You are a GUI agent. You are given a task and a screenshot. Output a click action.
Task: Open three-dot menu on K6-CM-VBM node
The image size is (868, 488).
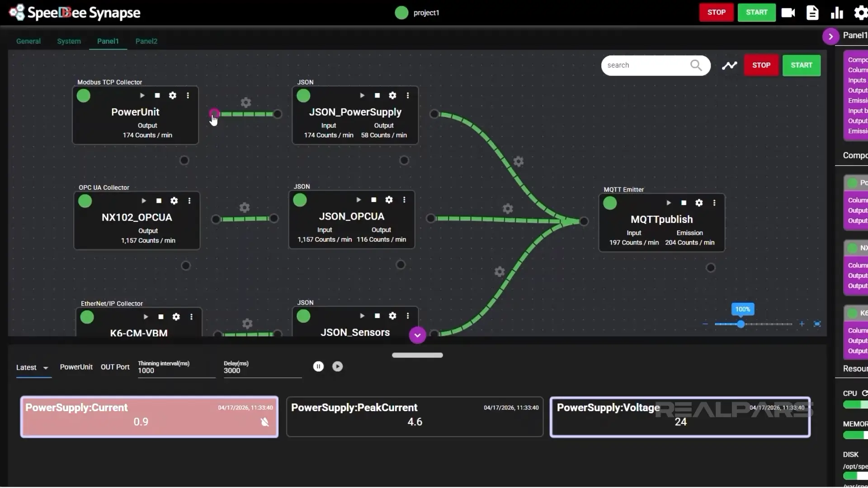[x=192, y=317]
